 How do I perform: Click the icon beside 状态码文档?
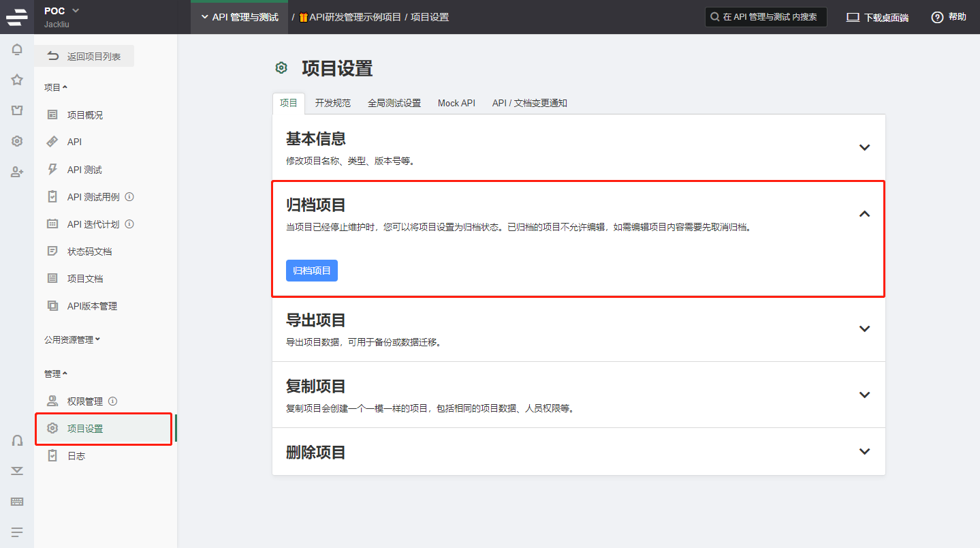[52, 251]
